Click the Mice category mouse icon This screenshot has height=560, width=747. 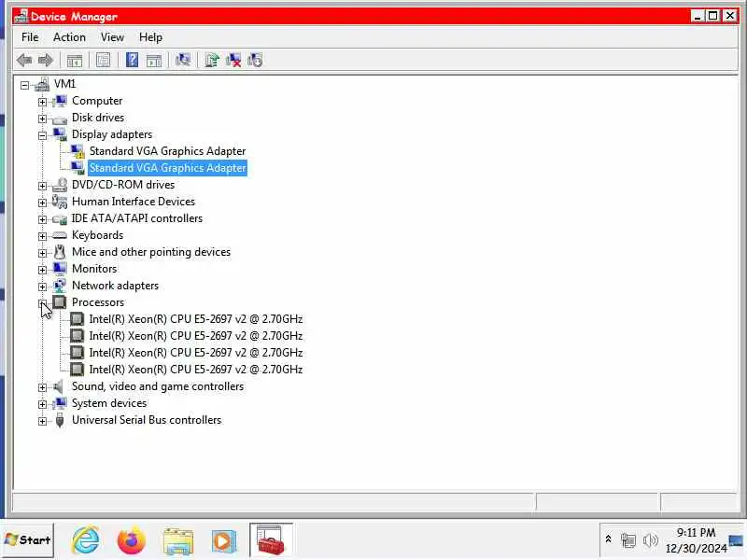(x=60, y=252)
